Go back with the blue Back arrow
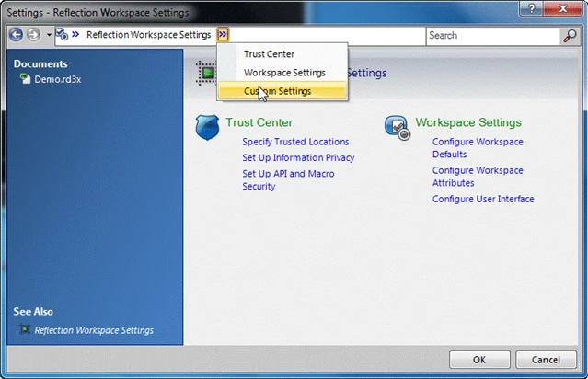Screen dimensions: 588x379 [17, 35]
